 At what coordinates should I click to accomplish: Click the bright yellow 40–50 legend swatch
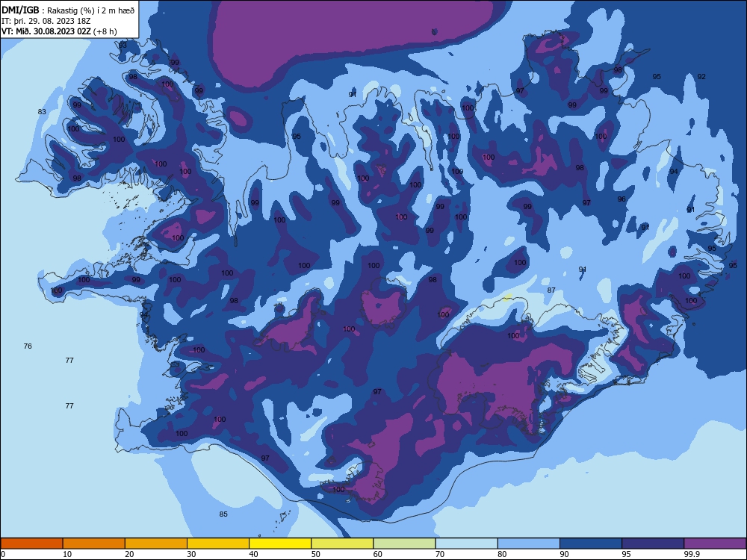click(280, 544)
